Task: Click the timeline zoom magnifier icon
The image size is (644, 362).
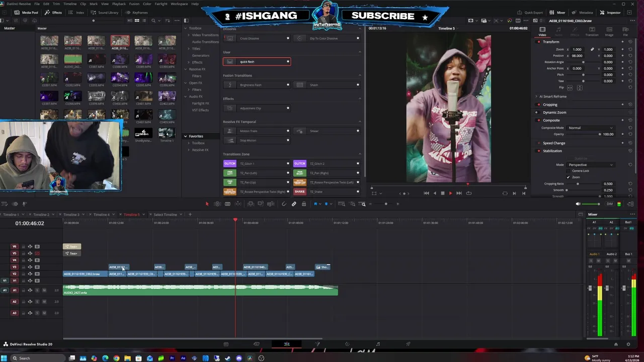Action: [x=363, y=204]
